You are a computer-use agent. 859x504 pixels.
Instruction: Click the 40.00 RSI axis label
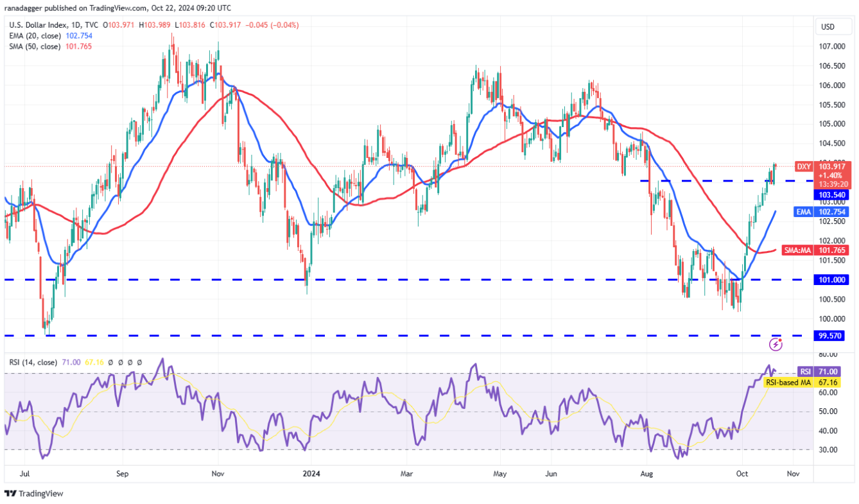pyautogui.click(x=829, y=431)
